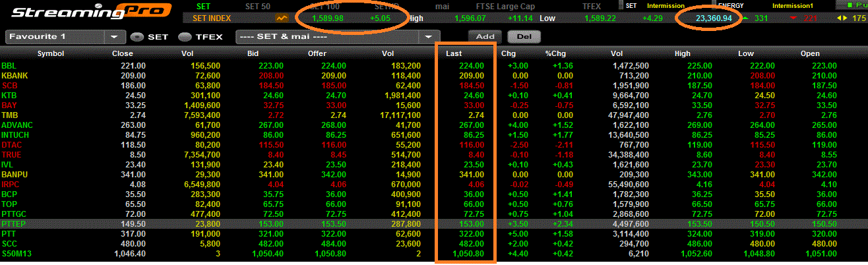Switch to the SET 50 tab
Screen dimensions: 868x265
tap(257, 6)
